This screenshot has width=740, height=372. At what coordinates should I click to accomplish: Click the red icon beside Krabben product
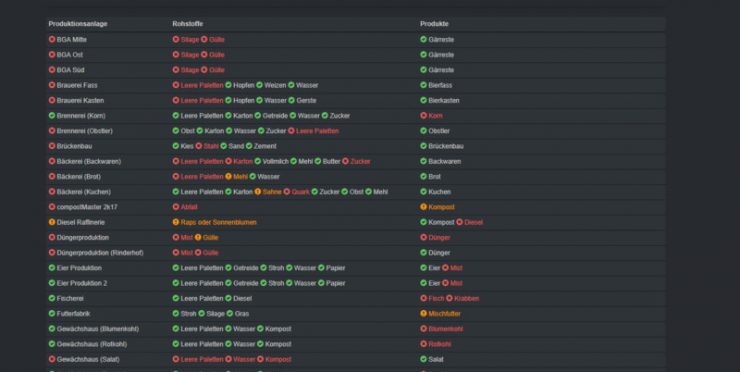(449, 298)
